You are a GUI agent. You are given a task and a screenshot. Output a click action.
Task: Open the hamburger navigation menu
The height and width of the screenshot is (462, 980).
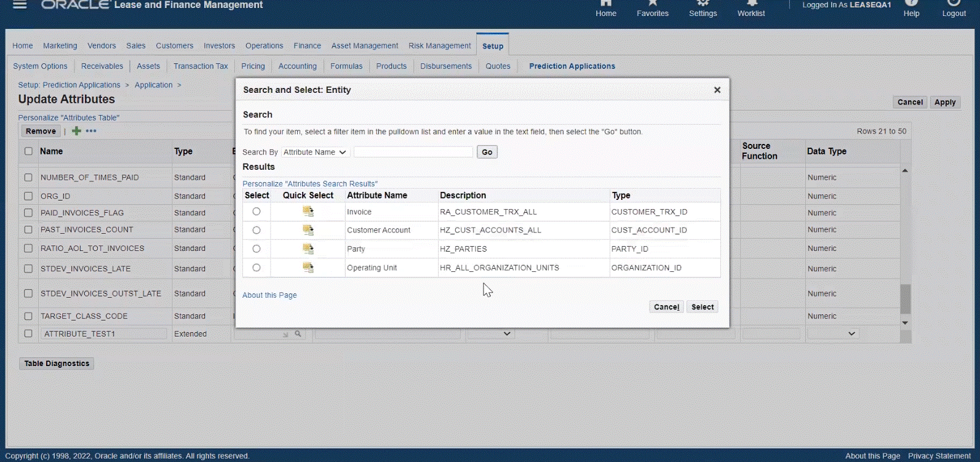pos(20,5)
